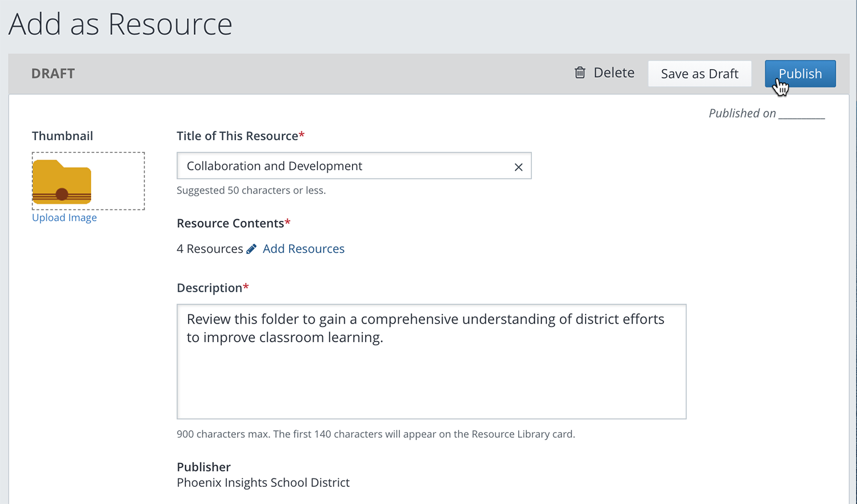Click the Upload Image link
This screenshot has height=504, width=857.
click(64, 217)
